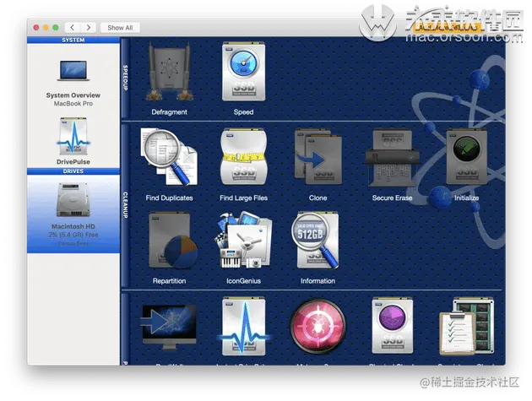532x401 pixels.
Task: Click the Show All button
Action: [120, 28]
